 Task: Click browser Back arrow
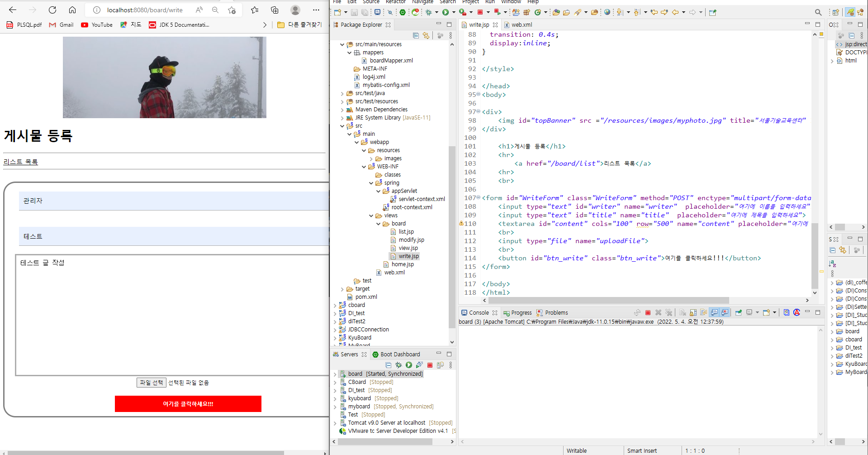click(x=13, y=10)
